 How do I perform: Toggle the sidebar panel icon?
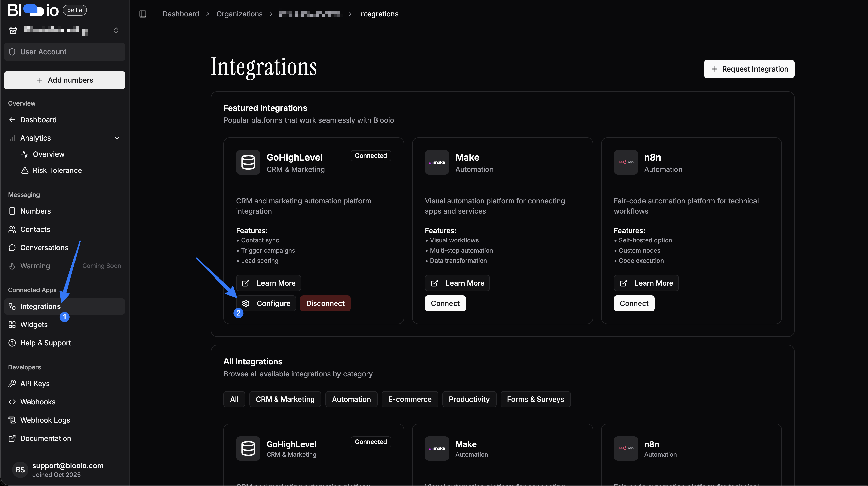point(143,14)
